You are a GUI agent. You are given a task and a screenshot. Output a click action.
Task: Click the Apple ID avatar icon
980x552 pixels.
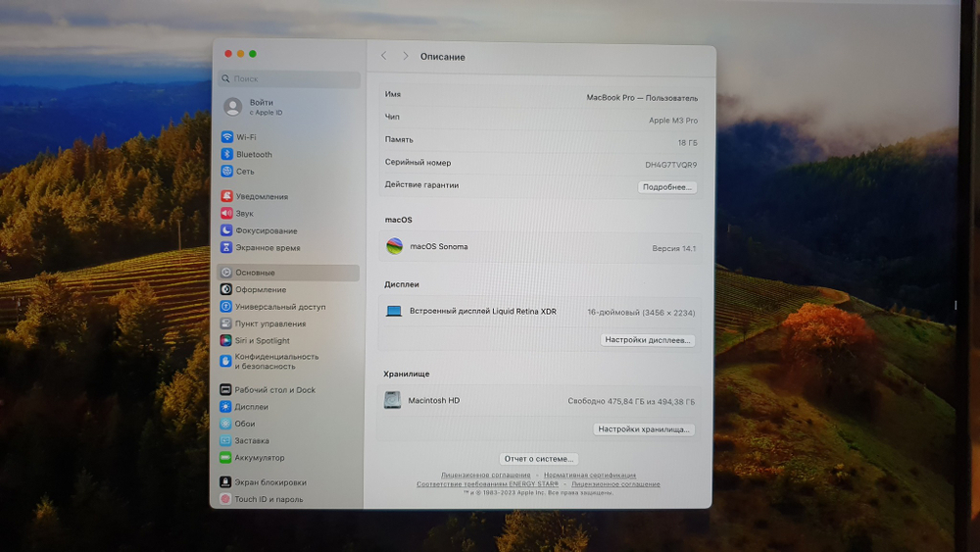click(x=233, y=107)
